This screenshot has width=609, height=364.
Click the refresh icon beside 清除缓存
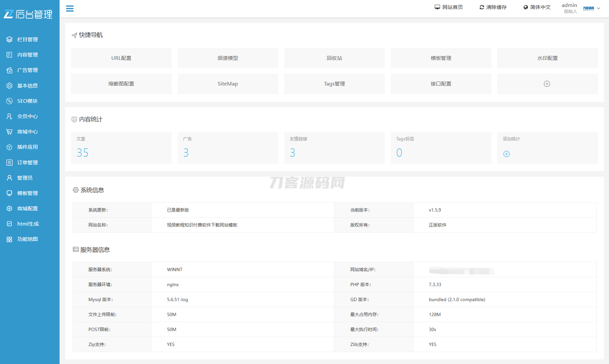(x=482, y=7)
